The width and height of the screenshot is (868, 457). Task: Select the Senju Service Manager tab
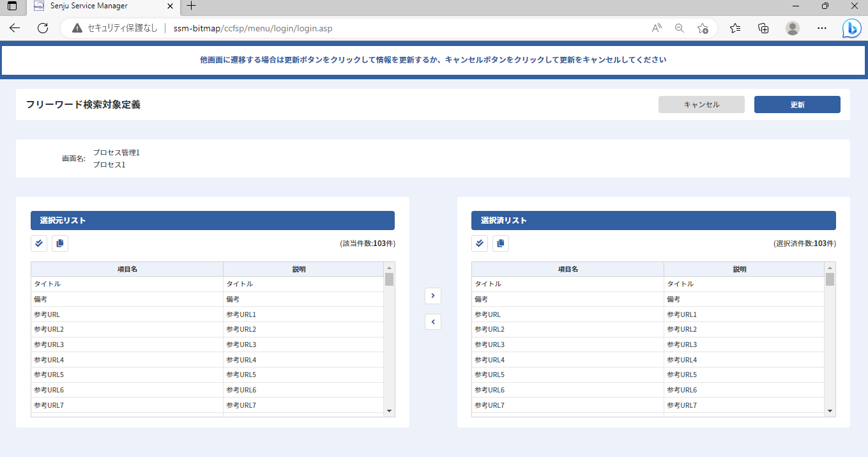(x=102, y=6)
